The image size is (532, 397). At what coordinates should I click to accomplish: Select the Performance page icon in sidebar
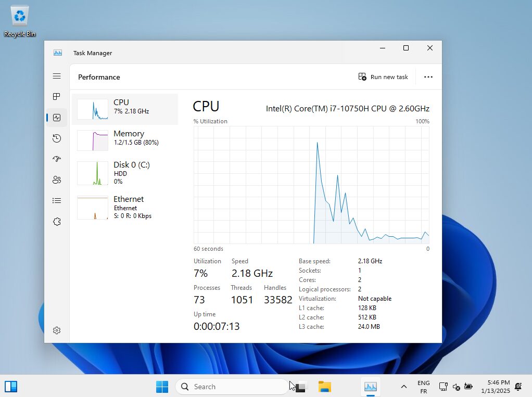coord(57,118)
